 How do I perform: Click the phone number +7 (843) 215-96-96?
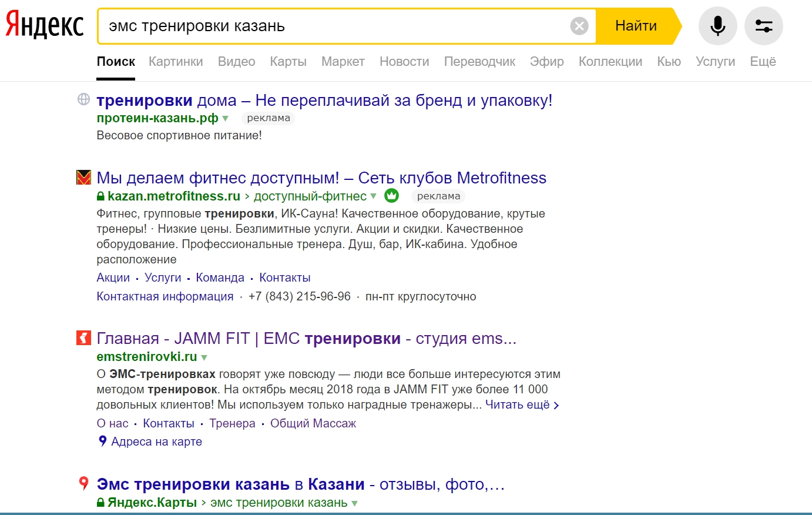pos(300,296)
